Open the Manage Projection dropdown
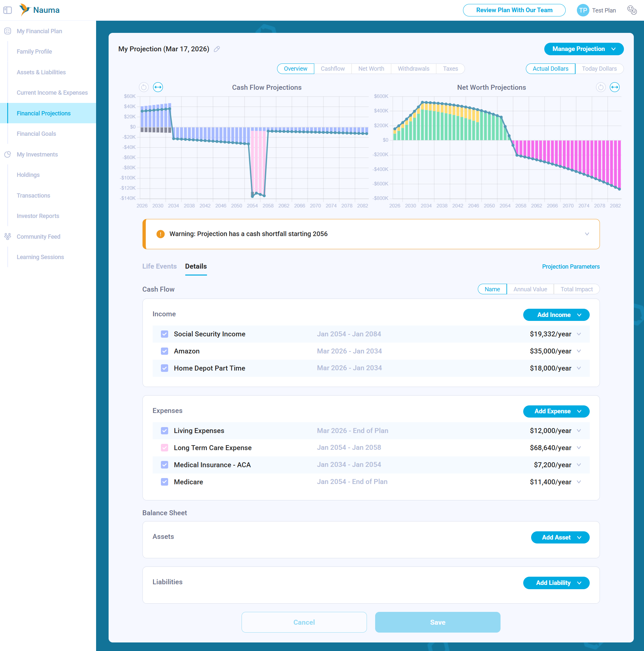644x651 pixels. [x=583, y=49]
